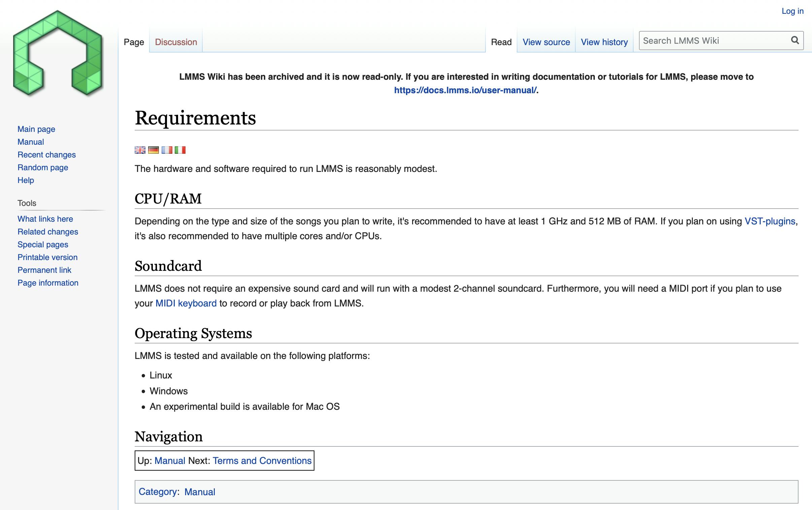Select the German flag icon
The image size is (812, 510).
point(154,150)
